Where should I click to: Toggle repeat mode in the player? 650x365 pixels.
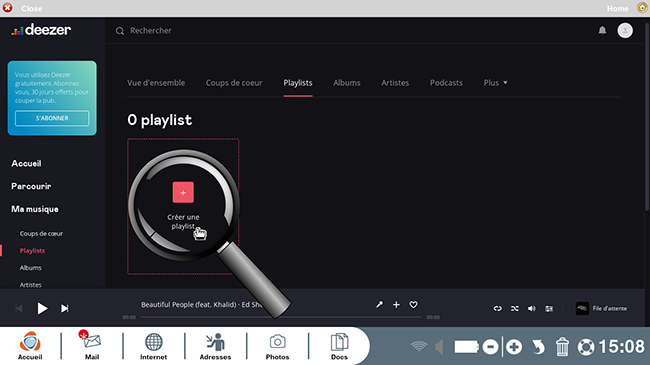click(497, 309)
